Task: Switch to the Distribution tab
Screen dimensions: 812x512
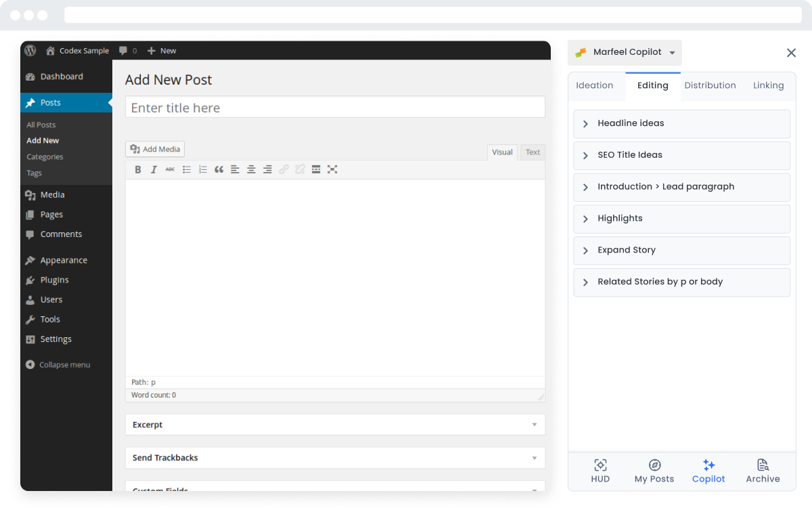Action: coord(710,85)
